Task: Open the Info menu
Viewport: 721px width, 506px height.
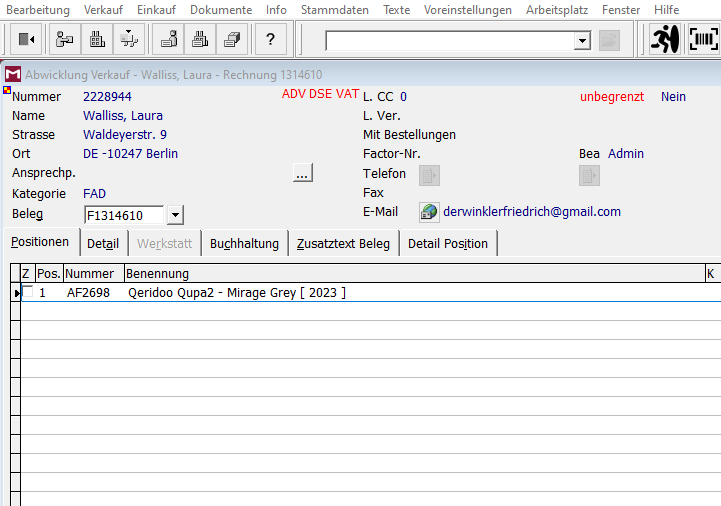Action: pos(276,10)
